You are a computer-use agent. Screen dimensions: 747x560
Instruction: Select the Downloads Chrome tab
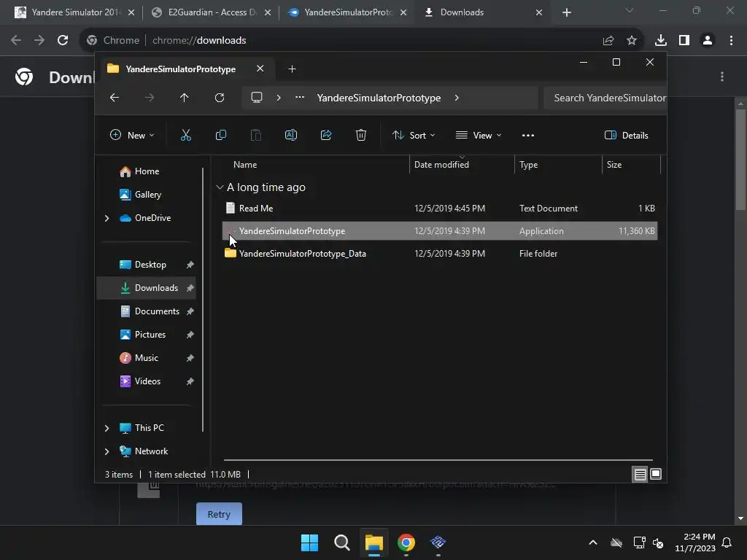pos(482,12)
